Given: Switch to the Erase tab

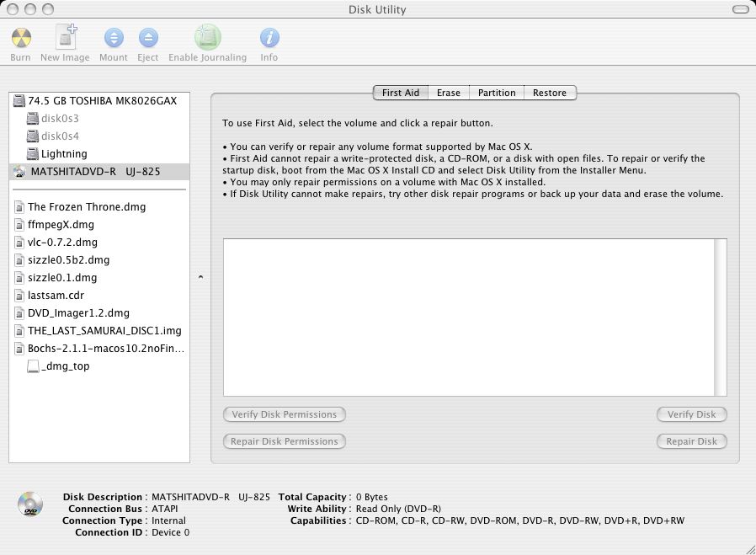Looking at the screenshot, I should pos(449,93).
